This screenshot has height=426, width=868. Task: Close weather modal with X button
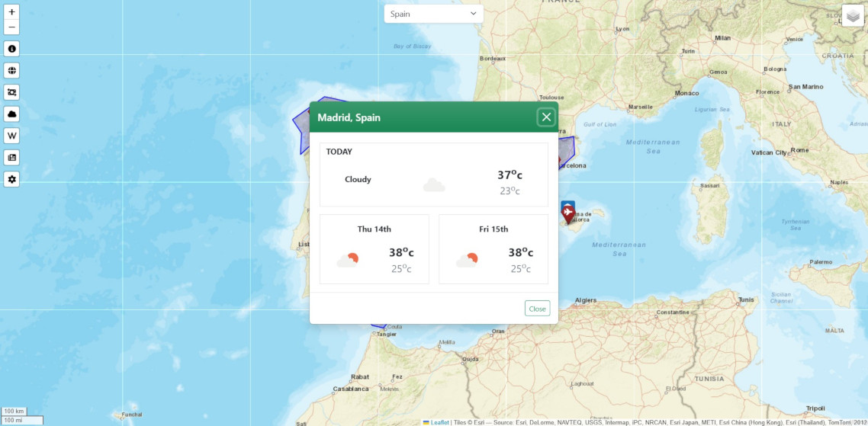pyautogui.click(x=546, y=117)
